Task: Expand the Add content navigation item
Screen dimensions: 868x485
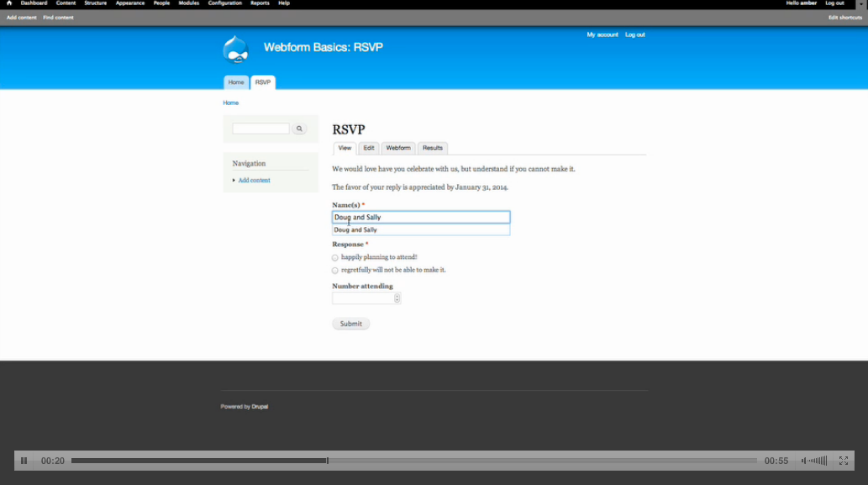Action: 234,180
